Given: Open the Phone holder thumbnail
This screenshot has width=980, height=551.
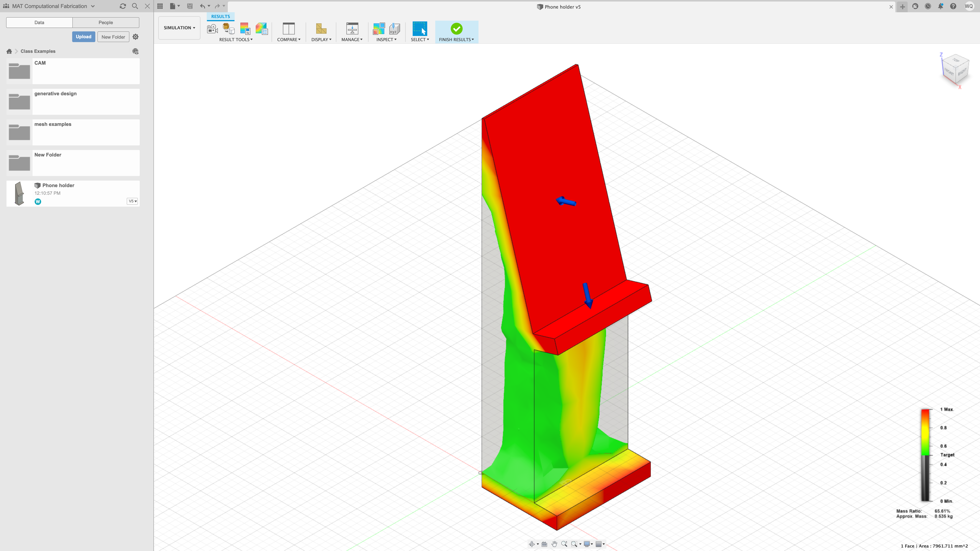Looking at the screenshot, I should [19, 194].
